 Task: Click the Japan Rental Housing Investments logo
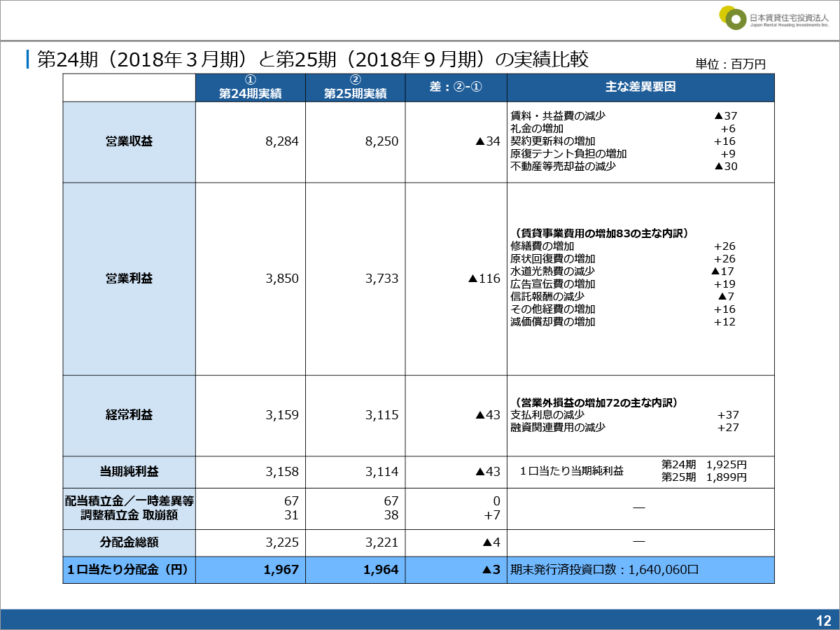(x=773, y=18)
